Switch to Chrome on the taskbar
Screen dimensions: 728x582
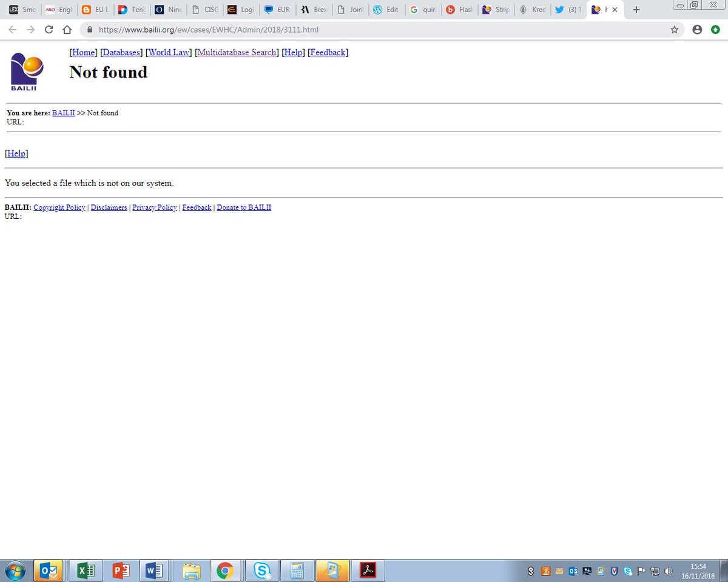(226, 570)
